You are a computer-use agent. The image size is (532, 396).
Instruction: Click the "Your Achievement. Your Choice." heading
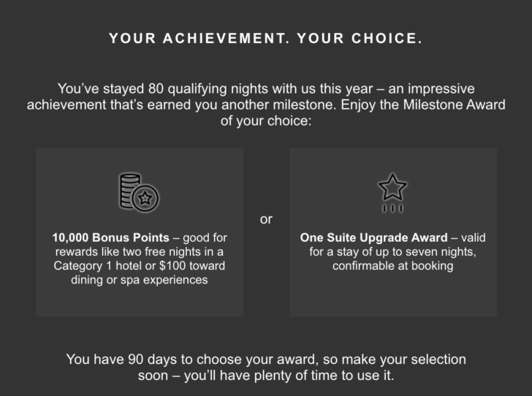[266, 38]
